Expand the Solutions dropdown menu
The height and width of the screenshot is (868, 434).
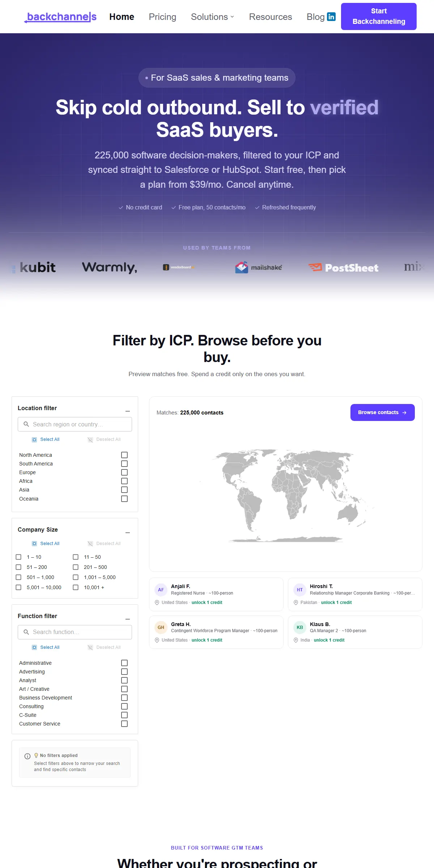pyautogui.click(x=213, y=17)
